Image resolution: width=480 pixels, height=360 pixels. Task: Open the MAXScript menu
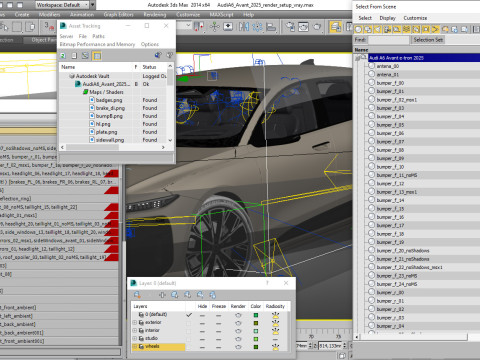coord(221,15)
